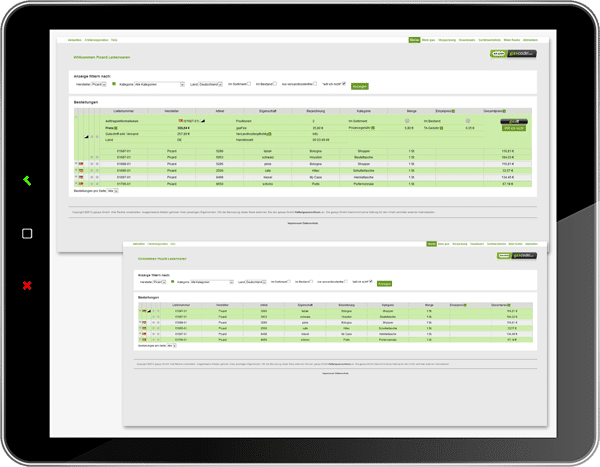Click the Liefernummer column header in the upper window
The image size is (600, 467).
tap(123, 111)
